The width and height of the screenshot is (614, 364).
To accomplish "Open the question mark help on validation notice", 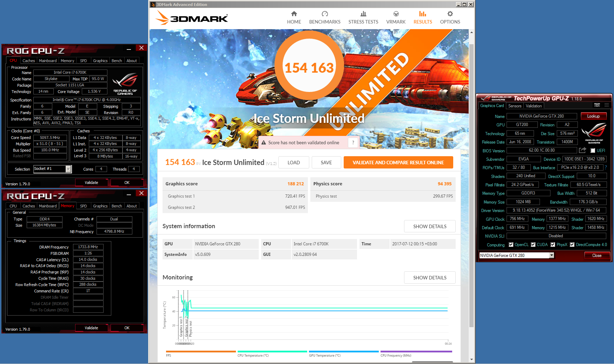I will (353, 143).
